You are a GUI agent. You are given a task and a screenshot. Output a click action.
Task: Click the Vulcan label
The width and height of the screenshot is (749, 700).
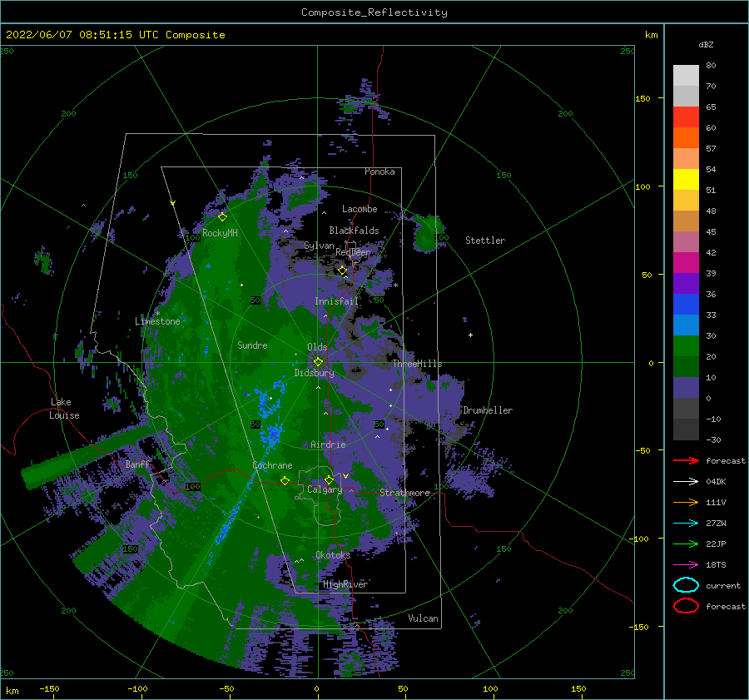click(x=424, y=618)
